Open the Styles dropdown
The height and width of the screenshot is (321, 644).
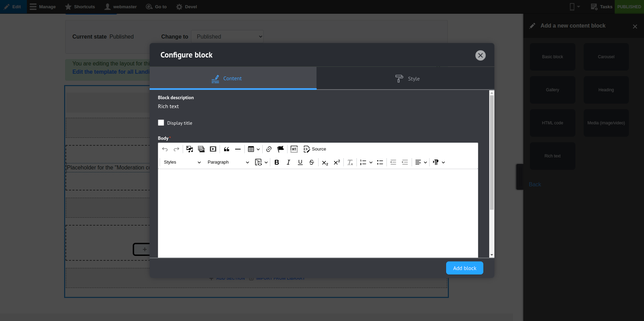(182, 162)
